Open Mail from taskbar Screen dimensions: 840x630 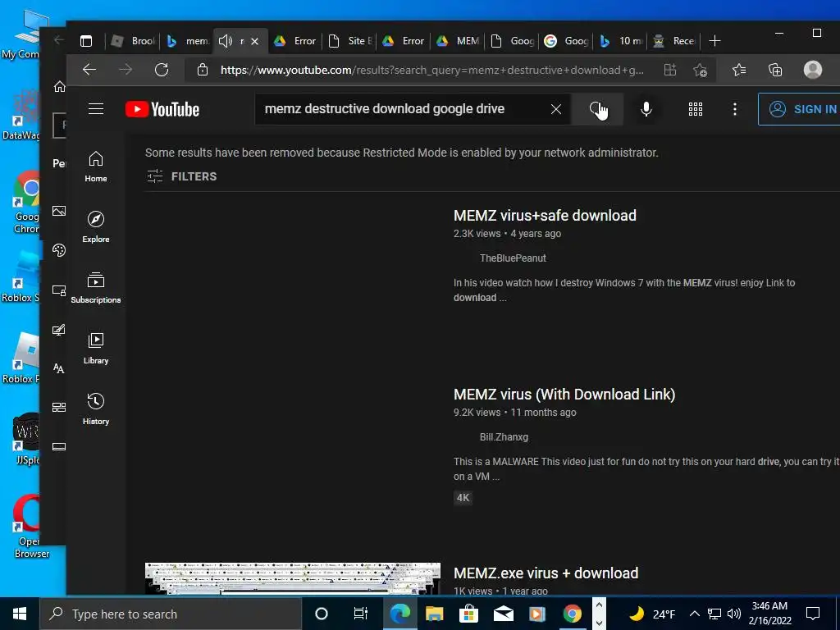(503, 614)
